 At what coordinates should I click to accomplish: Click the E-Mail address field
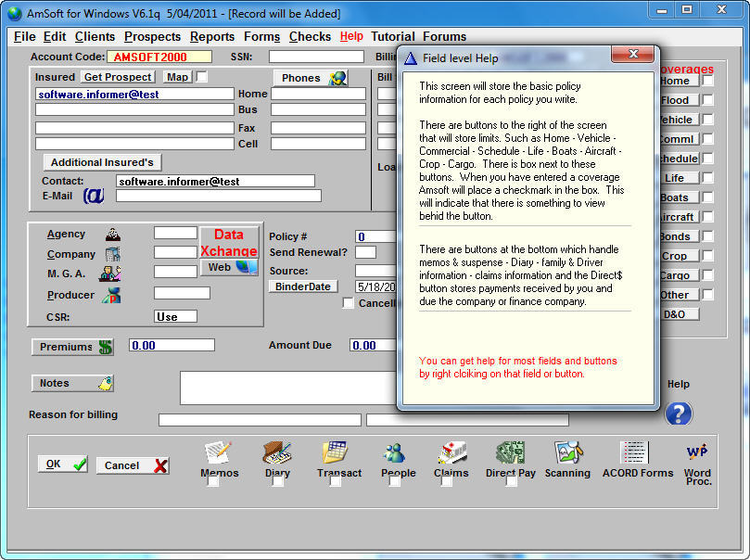click(219, 196)
